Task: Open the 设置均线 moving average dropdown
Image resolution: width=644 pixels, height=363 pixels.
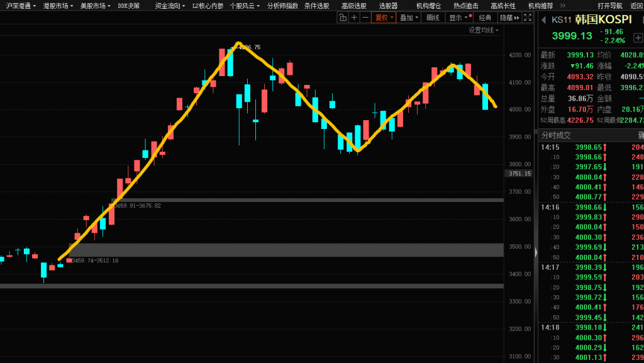Action: click(483, 30)
